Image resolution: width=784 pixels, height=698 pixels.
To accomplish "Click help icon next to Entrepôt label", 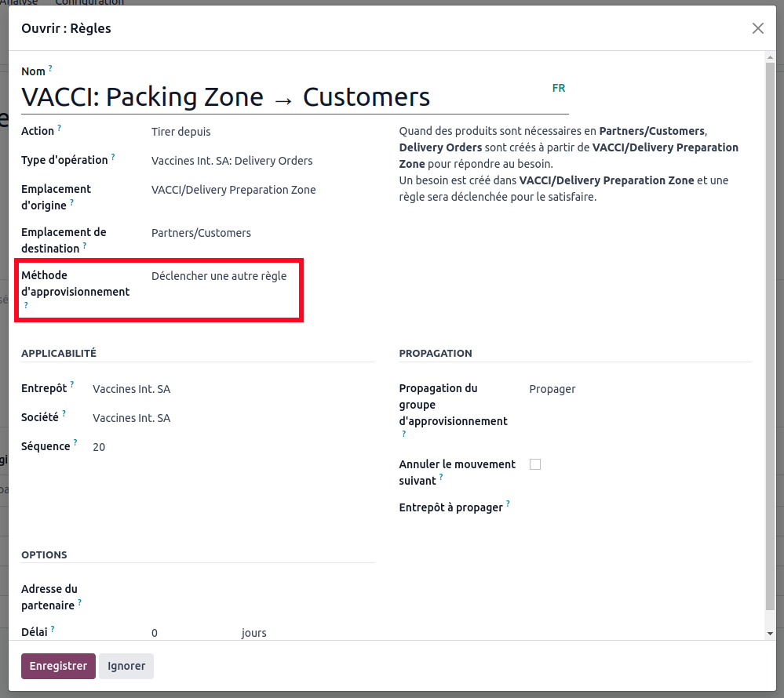I will point(72,386).
